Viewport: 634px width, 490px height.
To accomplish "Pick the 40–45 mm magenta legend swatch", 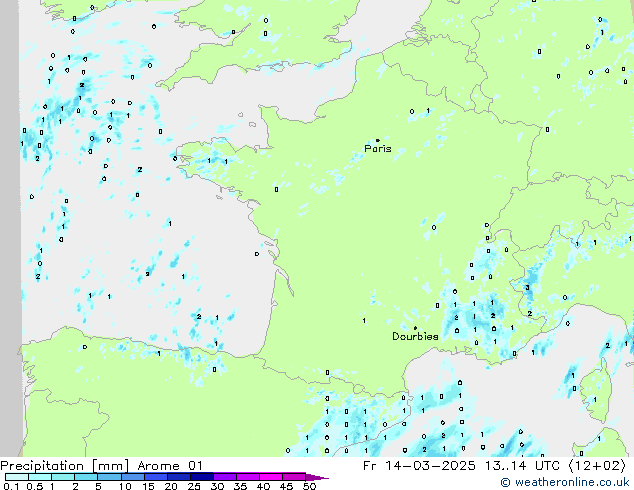I will click(x=271, y=477).
